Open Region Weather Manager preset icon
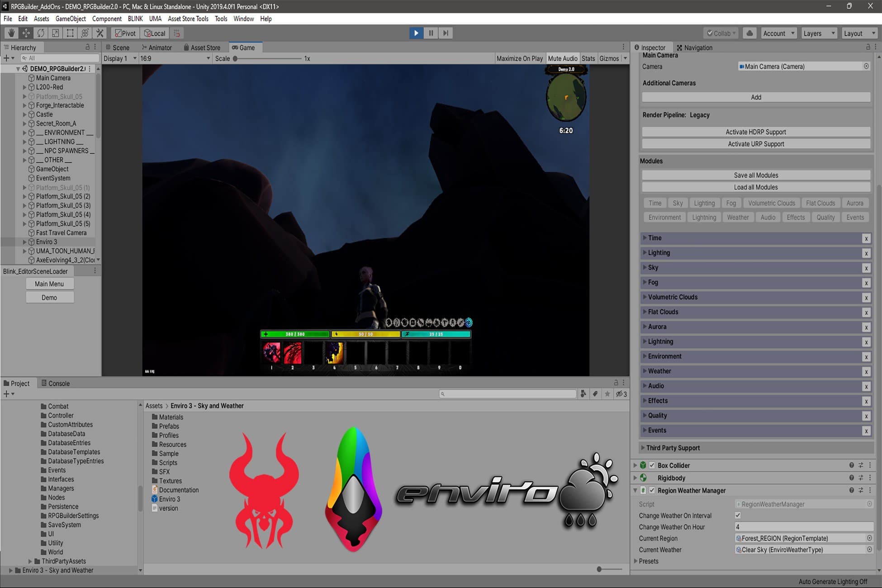Screen dimensions: 882x588 pyautogui.click(x=861, y=490)
